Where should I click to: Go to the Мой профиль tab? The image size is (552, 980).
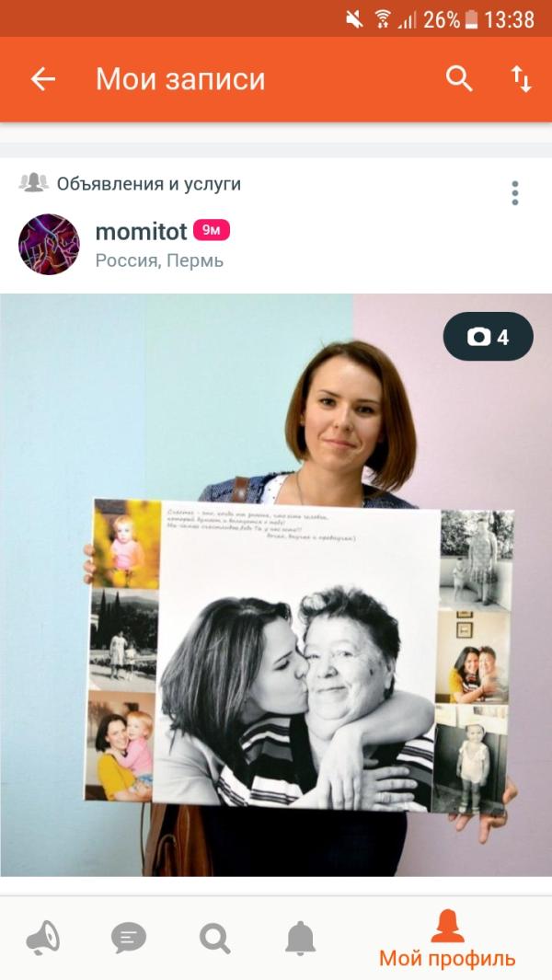tap(448, 940)
